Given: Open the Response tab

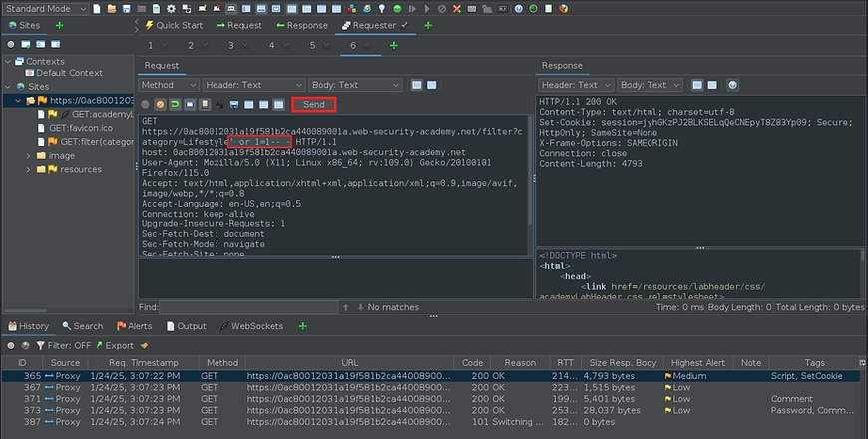Looking at the screenshot, I should click(x=301, y=26).
